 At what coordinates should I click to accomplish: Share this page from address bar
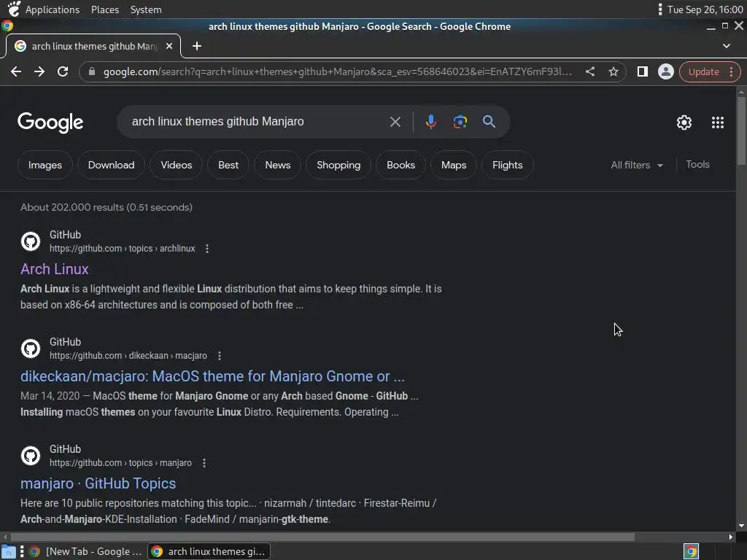(x=589, y=71)
